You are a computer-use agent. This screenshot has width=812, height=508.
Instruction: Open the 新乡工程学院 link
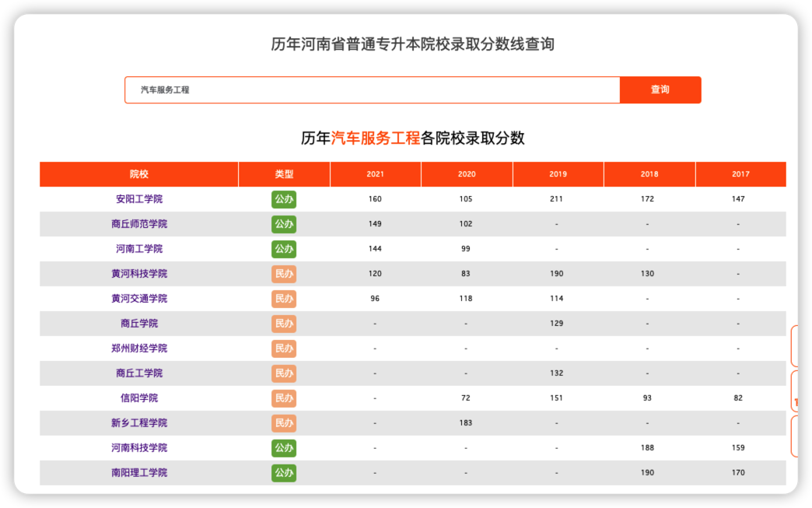pos(138,422)
